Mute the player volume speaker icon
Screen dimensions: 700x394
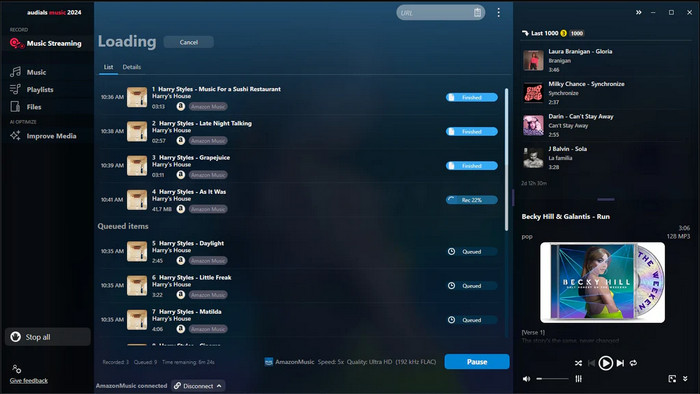(527, 379)
